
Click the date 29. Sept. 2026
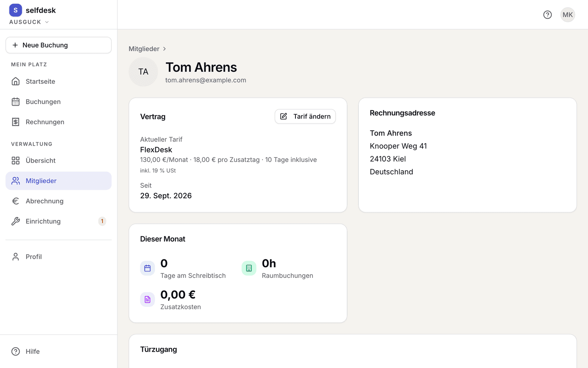point(166,196)
